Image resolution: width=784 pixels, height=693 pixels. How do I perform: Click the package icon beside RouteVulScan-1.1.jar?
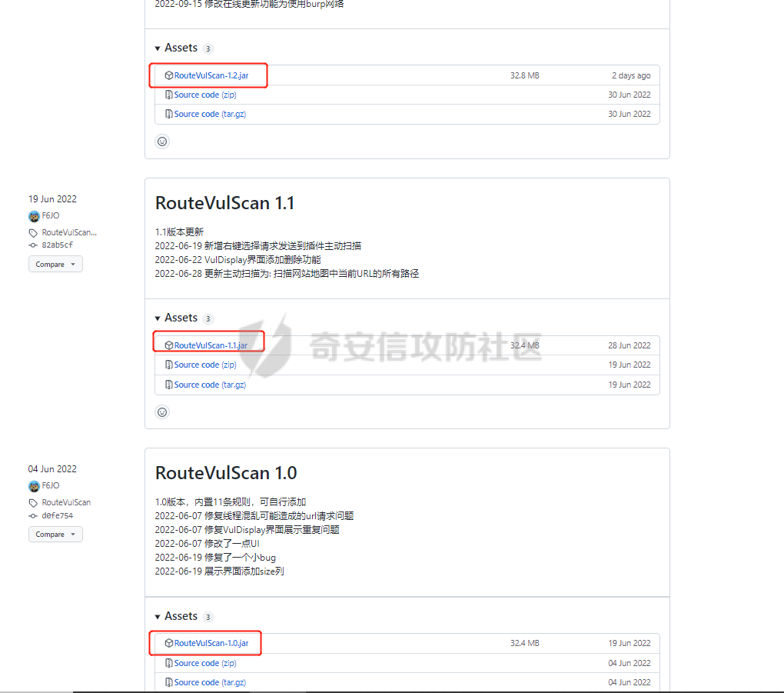click(x=169, y=345)
